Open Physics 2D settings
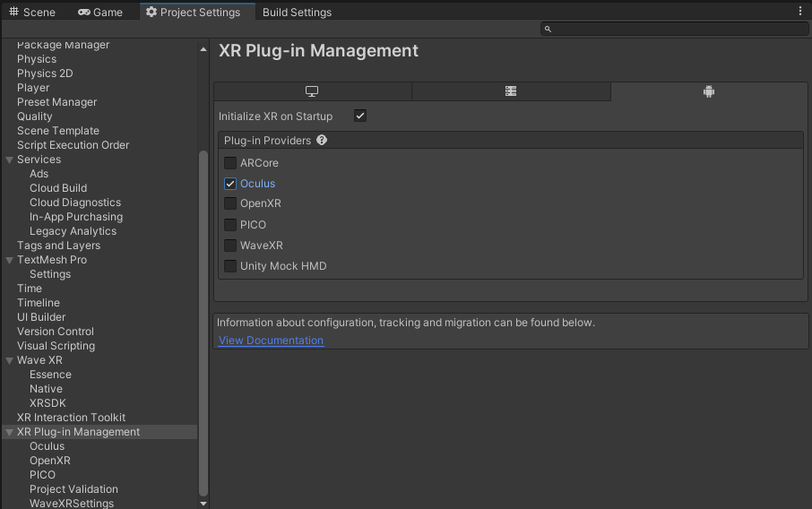Image resolution: width=812 pixels, height=509 pixels. point(45,73)
